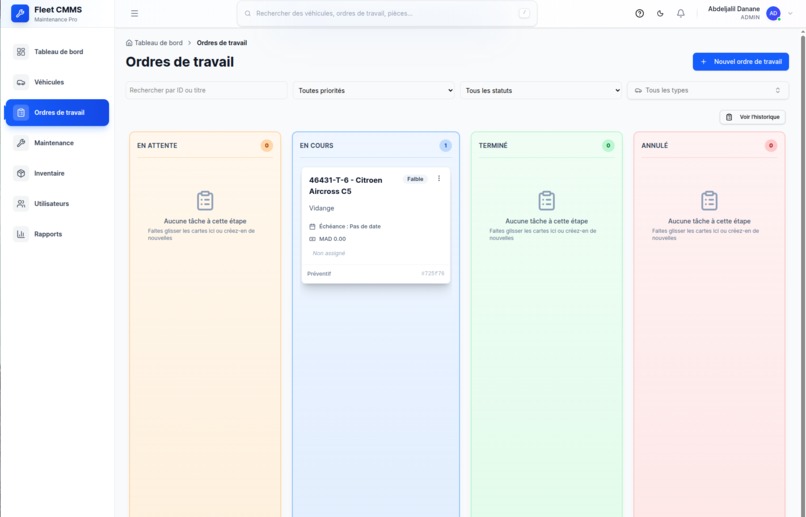Click the AD user avatar

coord(773,13)
